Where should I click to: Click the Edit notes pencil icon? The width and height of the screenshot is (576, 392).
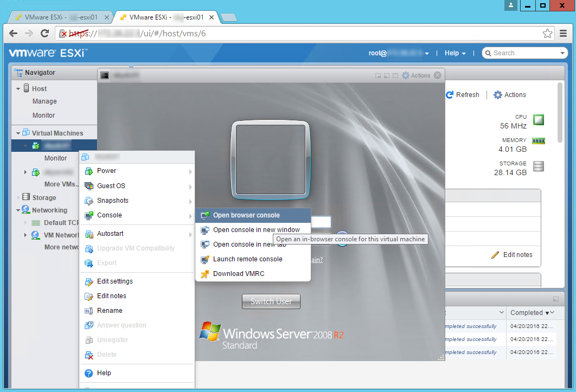pyautogui.click(x=495, y=255)
